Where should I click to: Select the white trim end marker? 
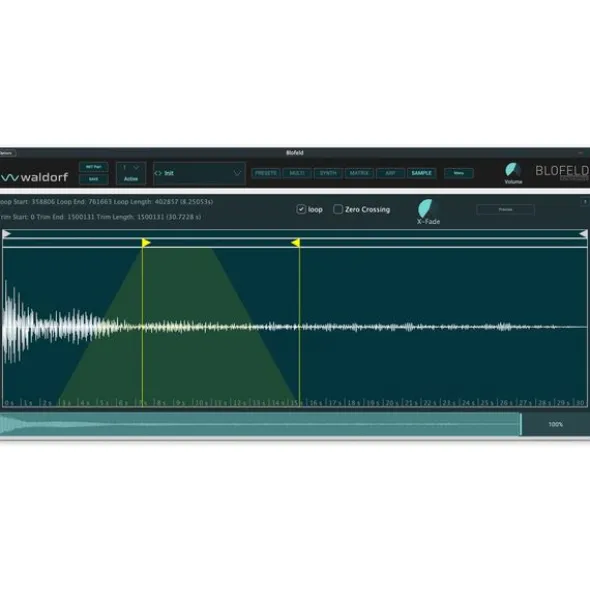[583, 234]
